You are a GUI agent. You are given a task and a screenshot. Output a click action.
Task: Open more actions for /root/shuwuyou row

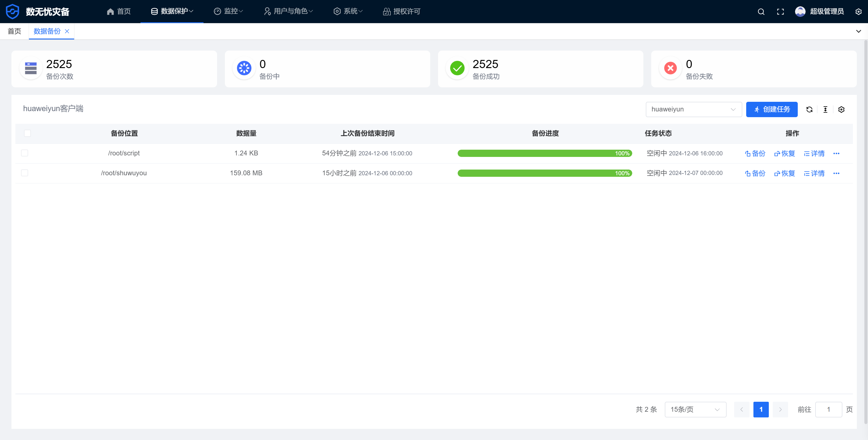click(836, 173)
